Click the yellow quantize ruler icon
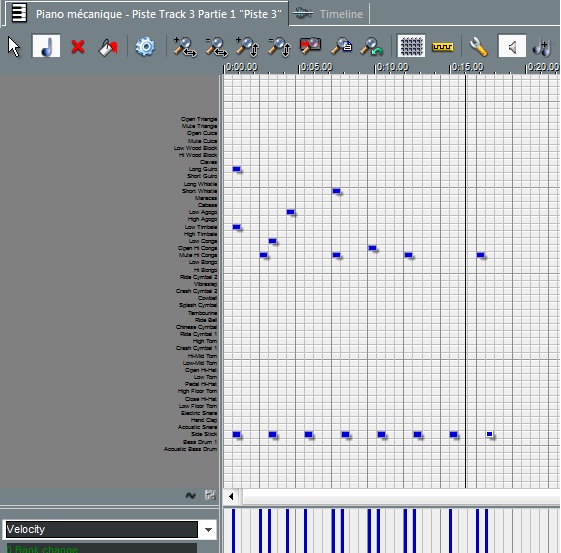 [443, 47]
